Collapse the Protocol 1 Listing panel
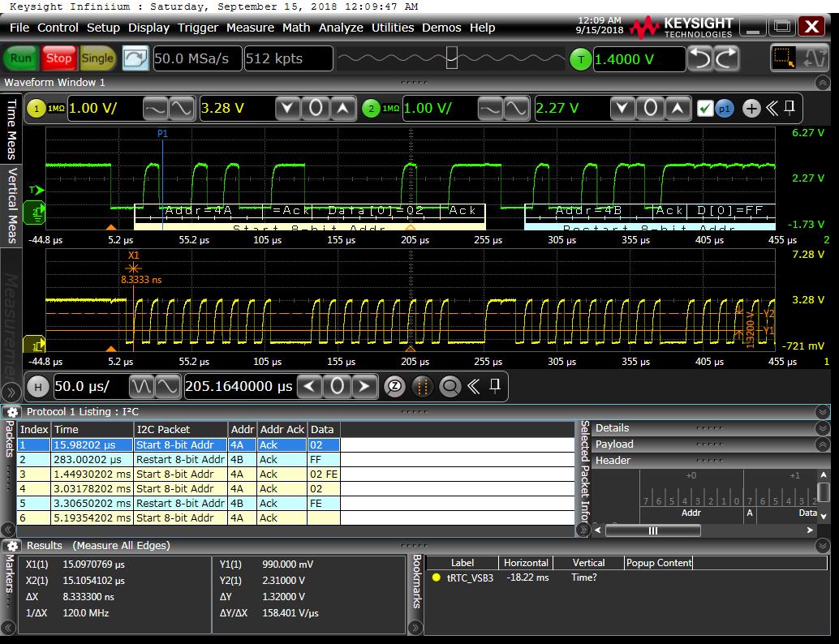This screenshot has width=839, height=644. 823,412
